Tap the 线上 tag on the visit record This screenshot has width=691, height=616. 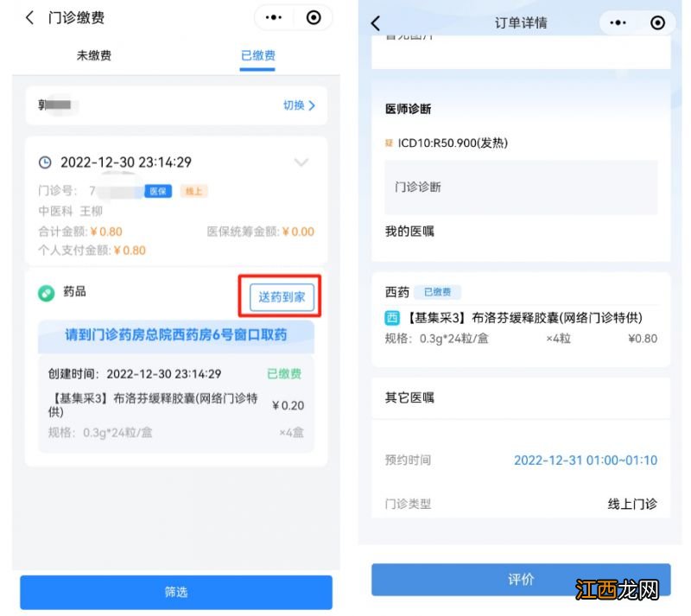(193, 191)
